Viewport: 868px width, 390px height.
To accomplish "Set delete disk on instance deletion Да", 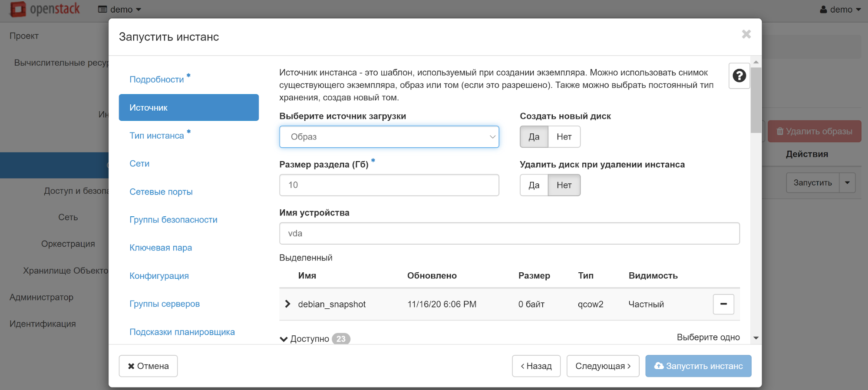I will point(534,185).
